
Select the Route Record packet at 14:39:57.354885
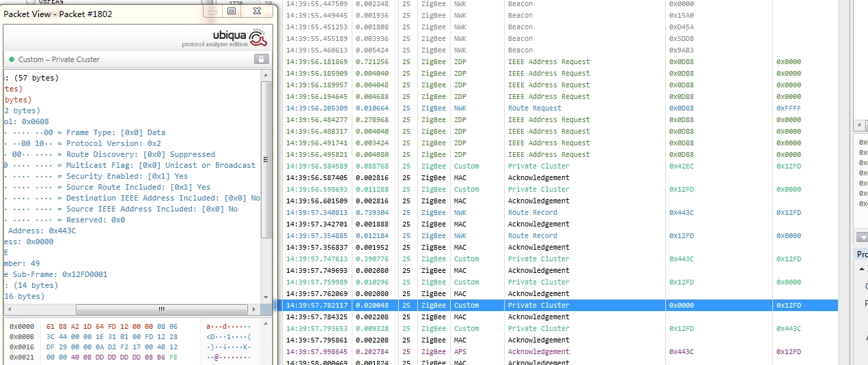tap(561, 235)
